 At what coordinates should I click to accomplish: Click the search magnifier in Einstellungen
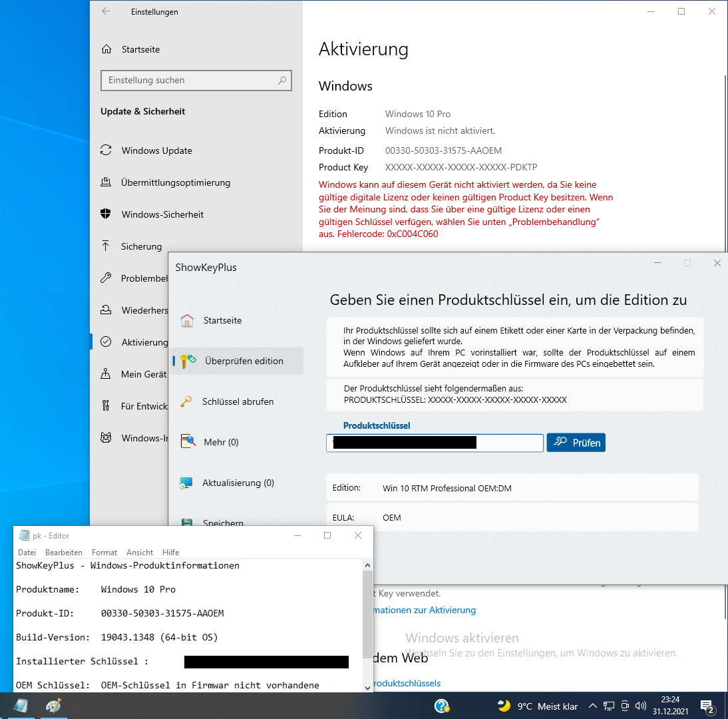coord(282,81)
